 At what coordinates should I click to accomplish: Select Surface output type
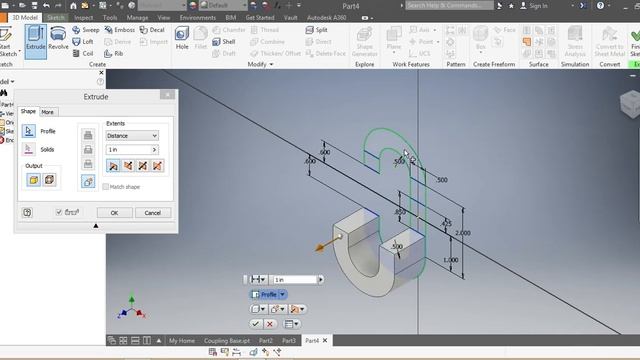pyautogui.click(x=49, y=180)
